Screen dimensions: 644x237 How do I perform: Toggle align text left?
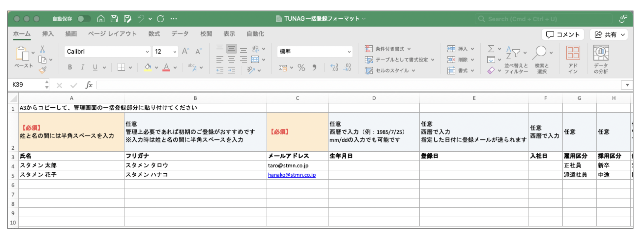tap(220, 59)
